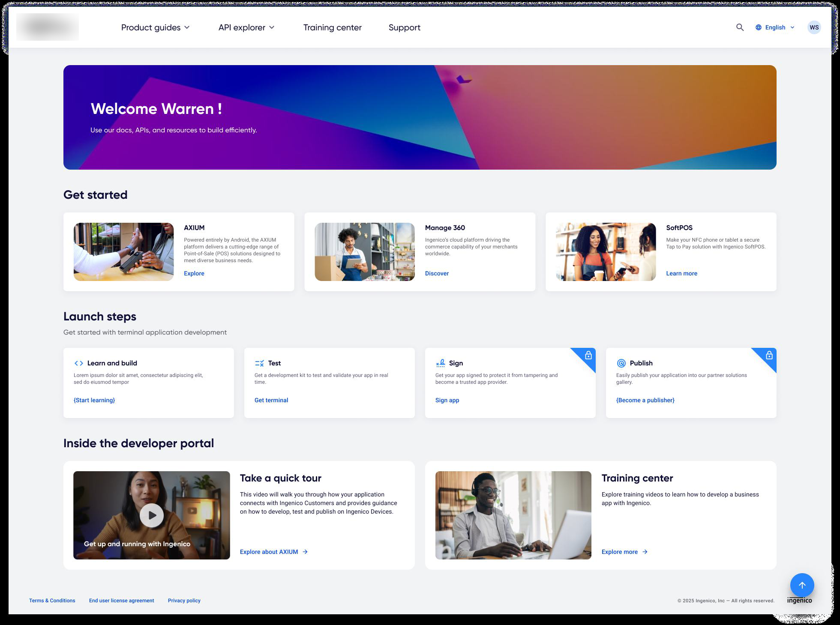Click the AXIUM Explore link

click(194, 273)
